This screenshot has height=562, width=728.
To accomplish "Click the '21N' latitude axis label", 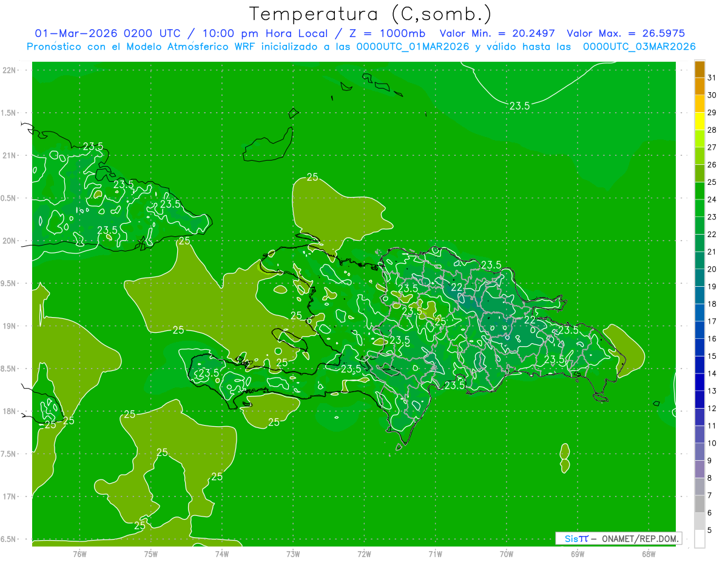I will tap(9, 155).
